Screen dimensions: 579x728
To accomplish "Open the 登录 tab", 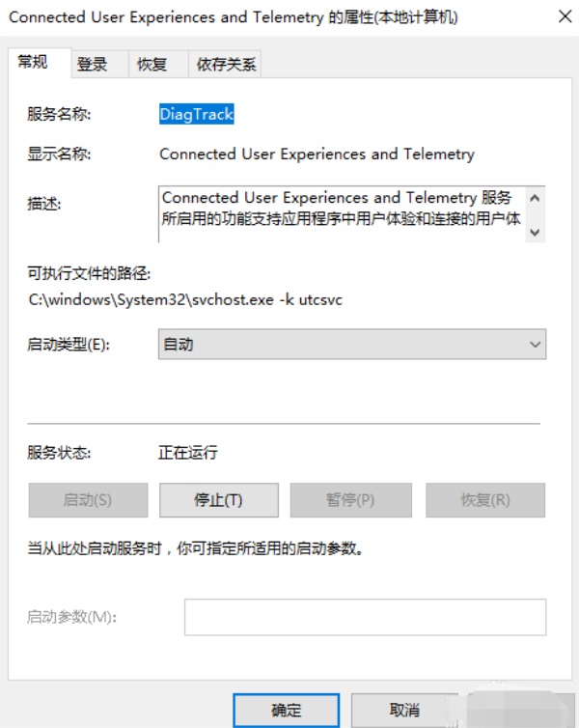I will tap(93, 65).
